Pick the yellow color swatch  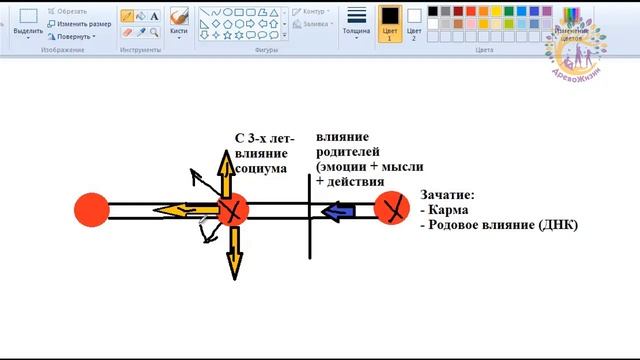(x=496, y=11)
